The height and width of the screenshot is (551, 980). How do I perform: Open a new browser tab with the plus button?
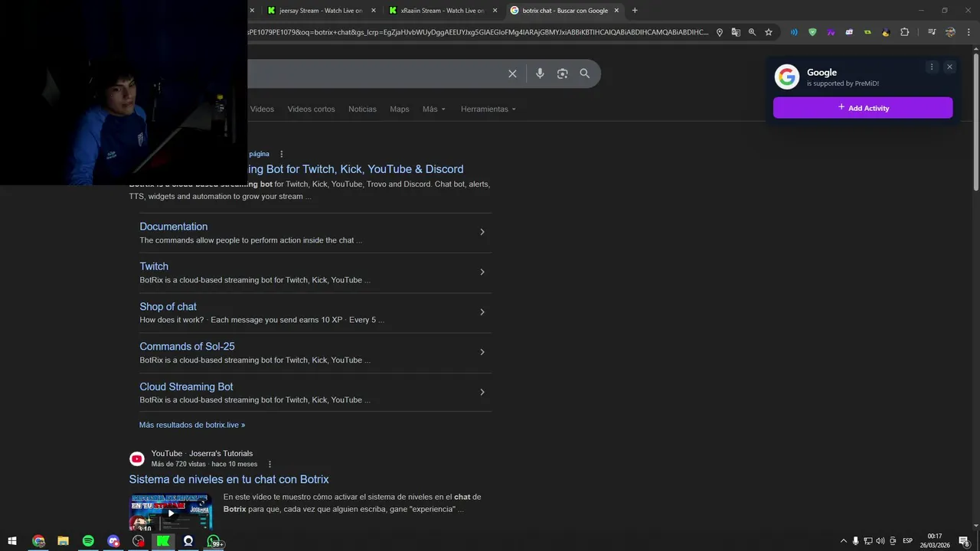point(635,11)
